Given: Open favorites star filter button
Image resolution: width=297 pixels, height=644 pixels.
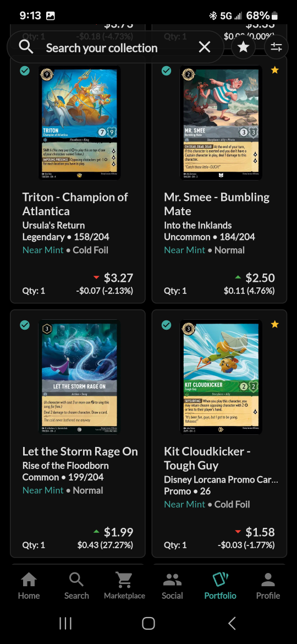Looking at the screenshot, I should [x=244, y=47].
